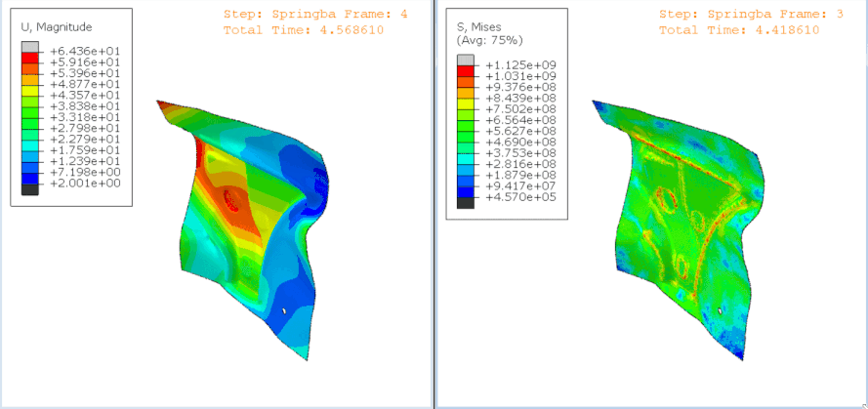Click the +8.439e+08 legend value

coord(520,98)
